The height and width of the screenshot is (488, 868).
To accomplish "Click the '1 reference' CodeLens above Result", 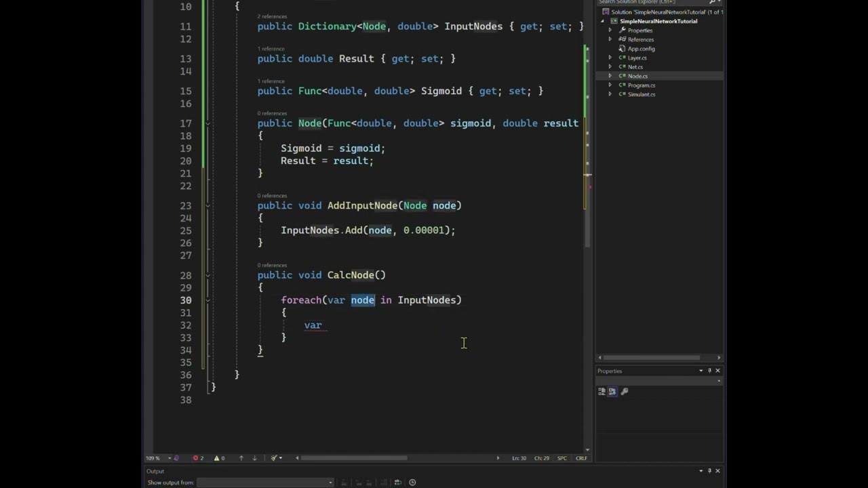I will point(271,49).
